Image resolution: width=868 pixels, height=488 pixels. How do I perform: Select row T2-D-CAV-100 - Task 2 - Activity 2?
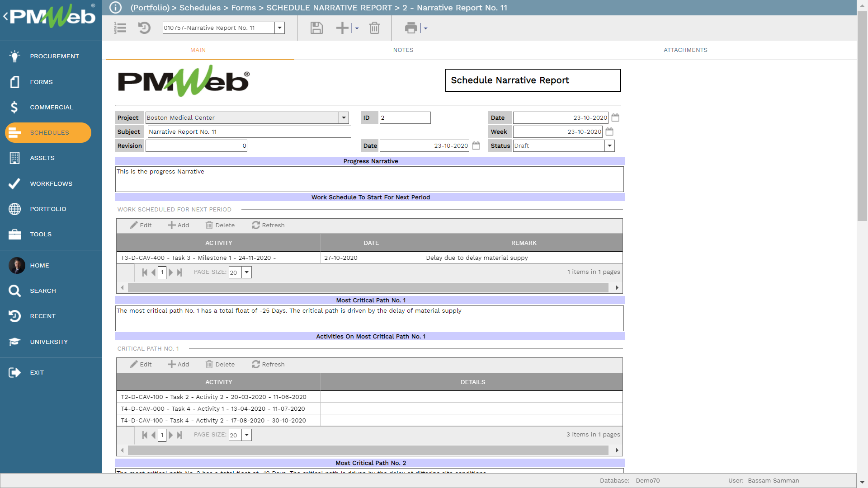click(x=369, y=397)
